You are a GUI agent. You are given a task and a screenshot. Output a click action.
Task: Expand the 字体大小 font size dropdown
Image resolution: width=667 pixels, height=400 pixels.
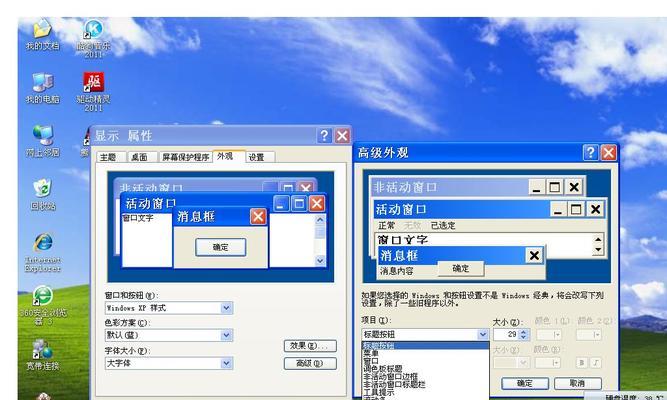226,363
